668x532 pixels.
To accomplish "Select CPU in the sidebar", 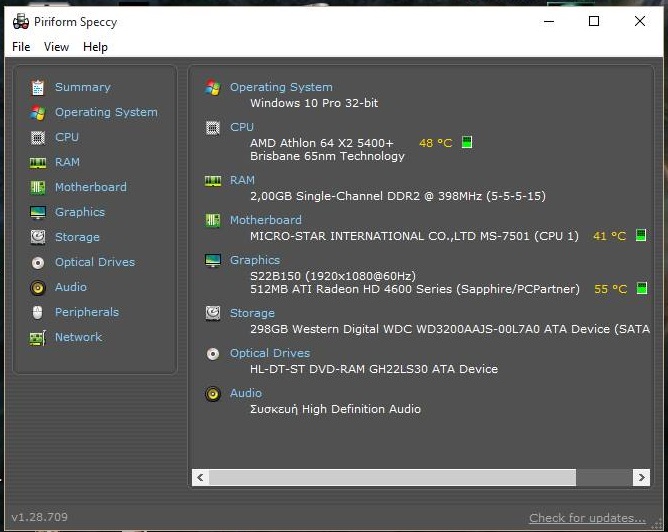I will pos(67,137).
